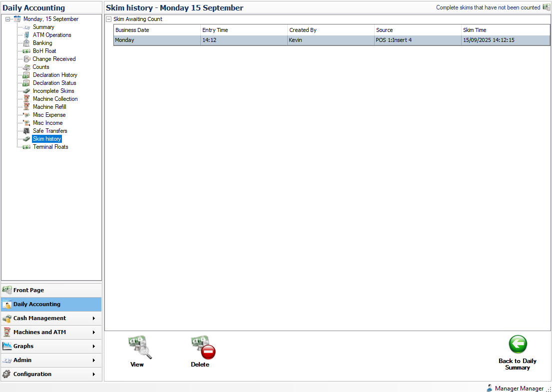The image size is (552, 392).
Task: Click the ATM Operations icon in the tree
Action: (x=27, y=35)
